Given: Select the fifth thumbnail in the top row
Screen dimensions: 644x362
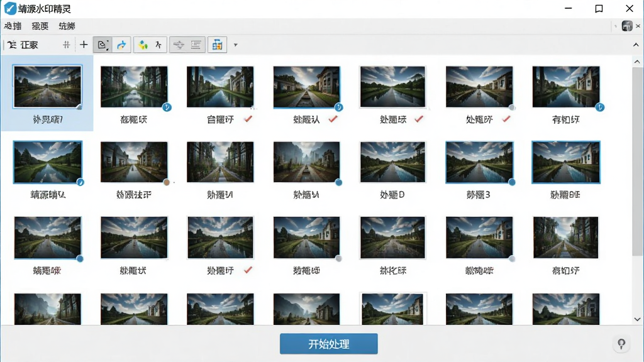Looking at the screenshot, I should pos(392,87).
